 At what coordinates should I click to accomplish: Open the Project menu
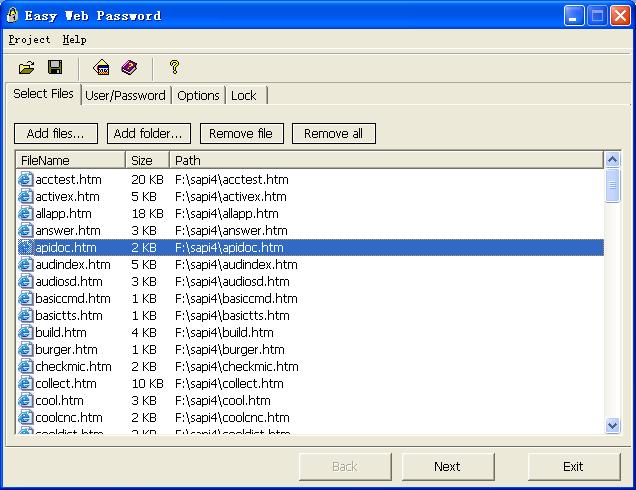30,39
